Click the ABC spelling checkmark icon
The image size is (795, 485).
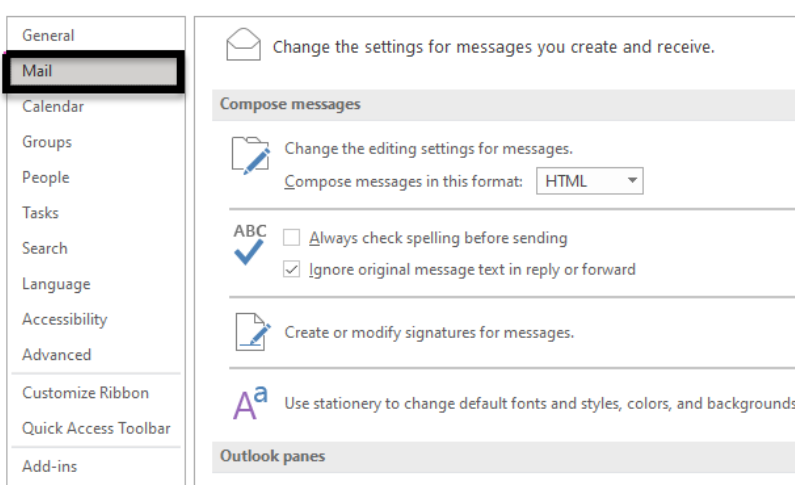click(x=249, y=244)
